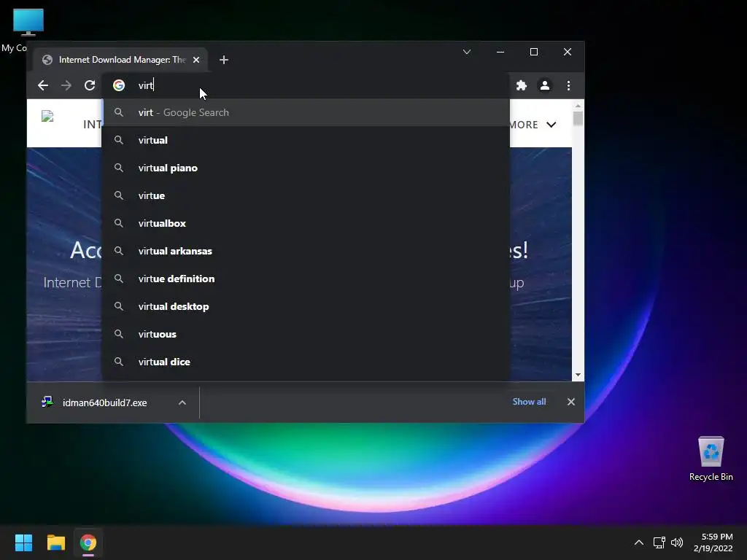The image size is (747, 560).
Task: Open the volume speaker icon
Action: click(677, 542)
